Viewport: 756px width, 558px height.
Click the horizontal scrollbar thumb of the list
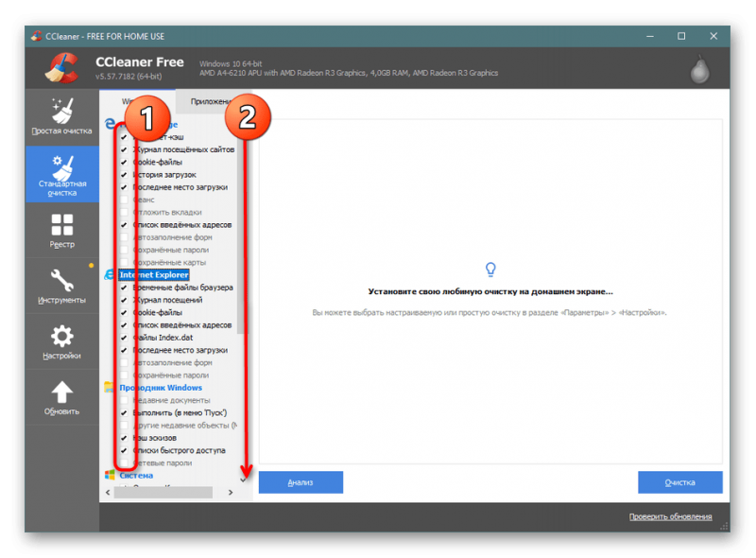point(163,493)
